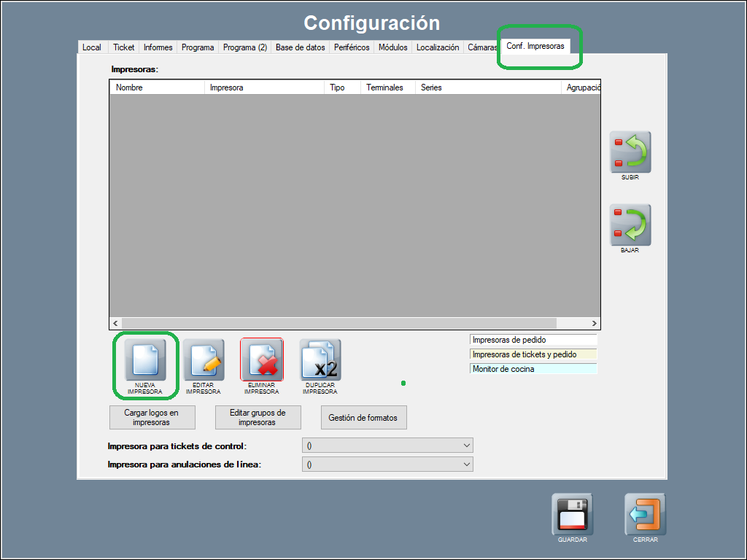Click Cargar logos en impresoras button

pyautogui.click(x=151, y=418)
